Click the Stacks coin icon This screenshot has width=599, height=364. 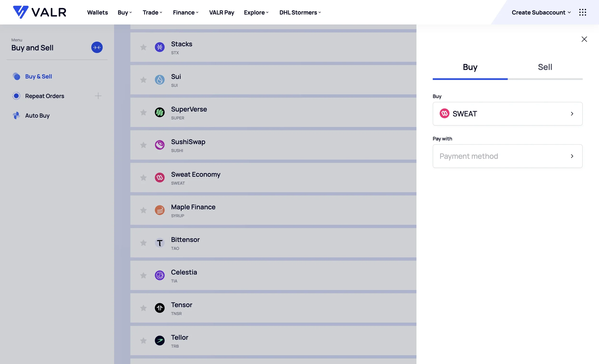[160, 47]
